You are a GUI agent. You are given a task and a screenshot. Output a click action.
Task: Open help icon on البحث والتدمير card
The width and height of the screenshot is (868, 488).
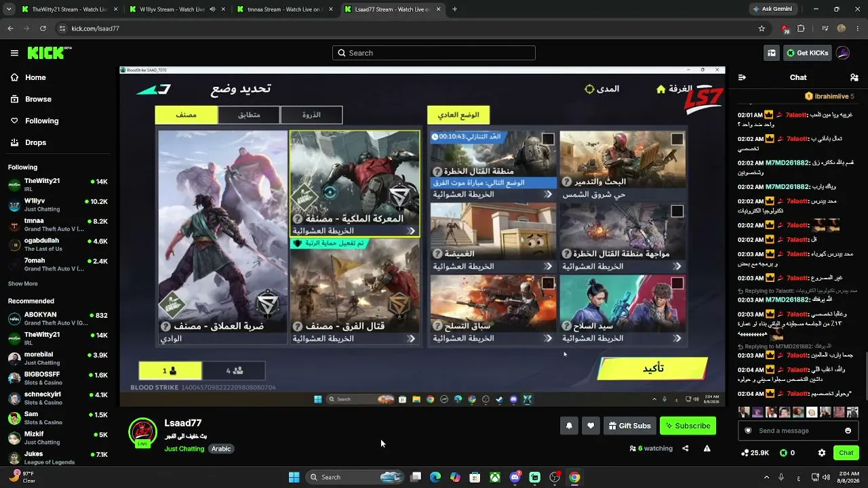pyautogui.click(x=567, y=182)
